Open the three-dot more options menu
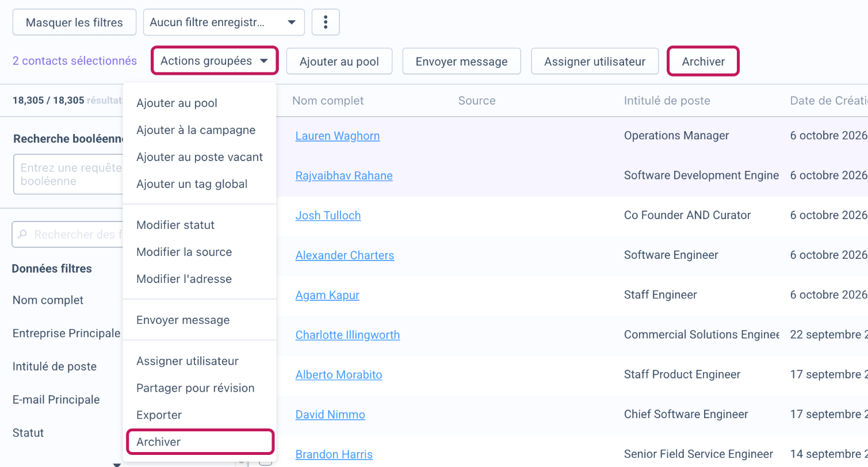 pos(326,22)
